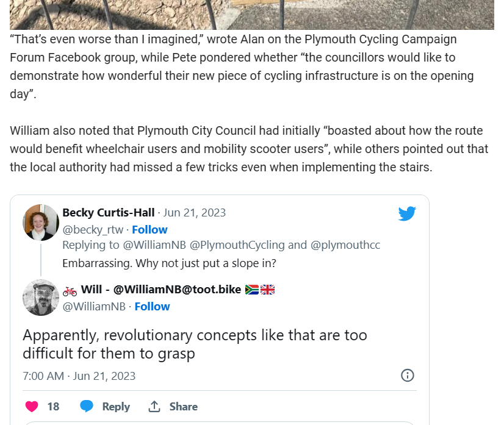504x425 pixels.
Task: Click the share upload arrow icon
Action: tap(154, 406)
